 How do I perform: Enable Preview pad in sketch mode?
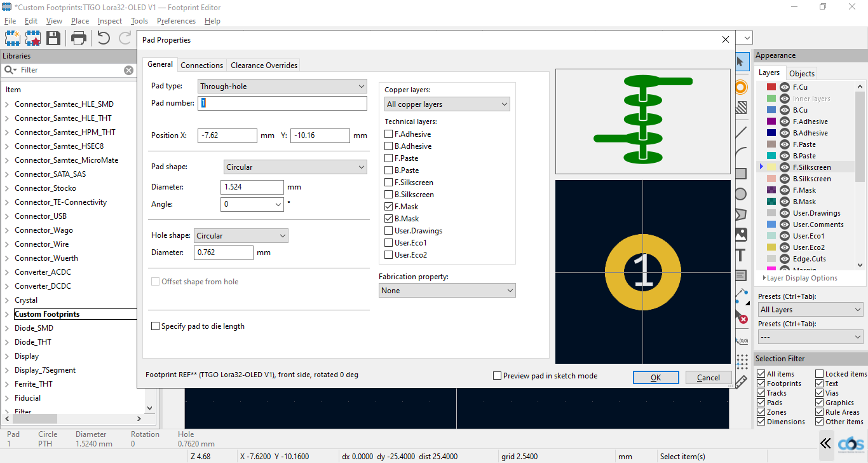498,376
